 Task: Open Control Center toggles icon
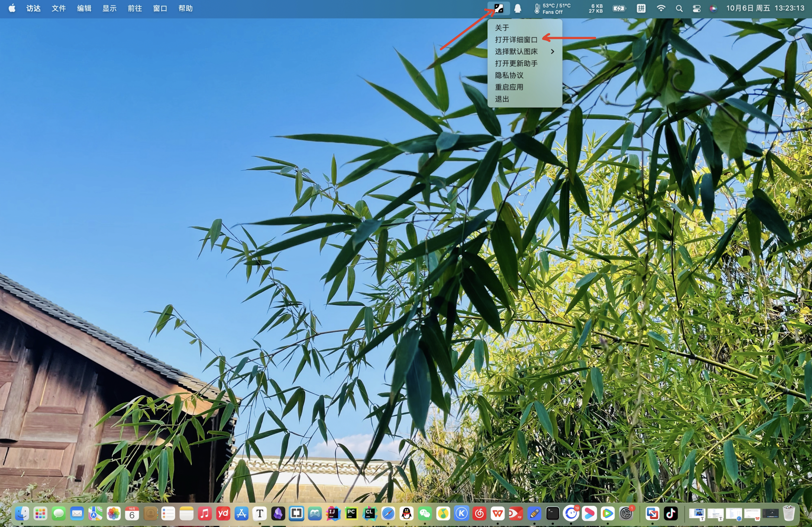pos(696,8)
